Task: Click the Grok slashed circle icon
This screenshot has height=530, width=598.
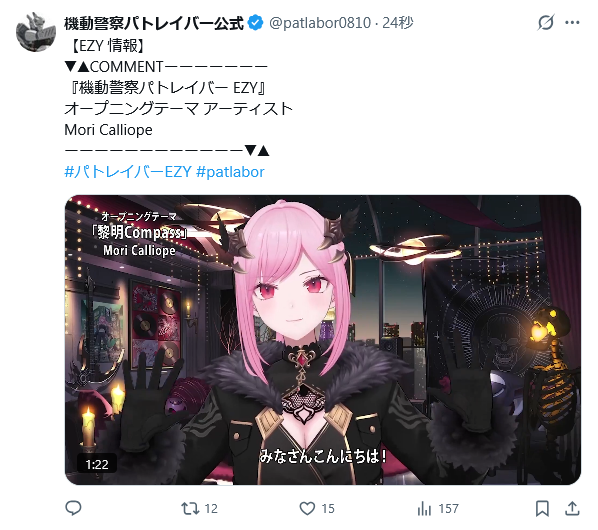Action: pos(546,22)
